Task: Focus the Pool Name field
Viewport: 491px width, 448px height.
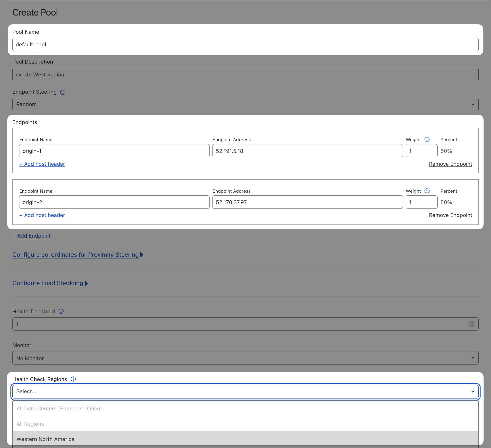Action: click(x=245, y=44)
